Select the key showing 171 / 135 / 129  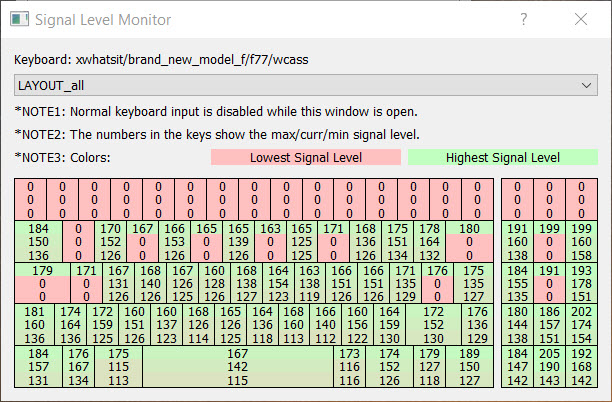click(406, 283)
